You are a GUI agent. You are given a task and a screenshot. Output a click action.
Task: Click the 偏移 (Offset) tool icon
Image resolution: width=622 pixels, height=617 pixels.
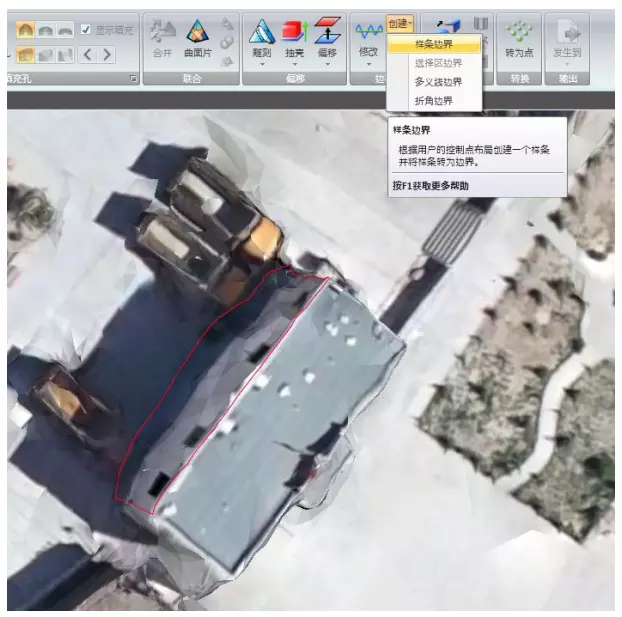pos(327,32)
